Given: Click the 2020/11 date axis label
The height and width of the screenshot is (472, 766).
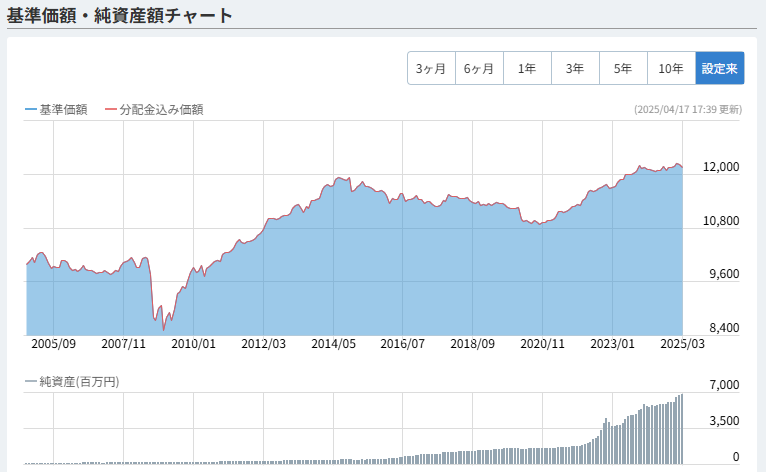Looking at the screenshot, I should coord(542,344).
